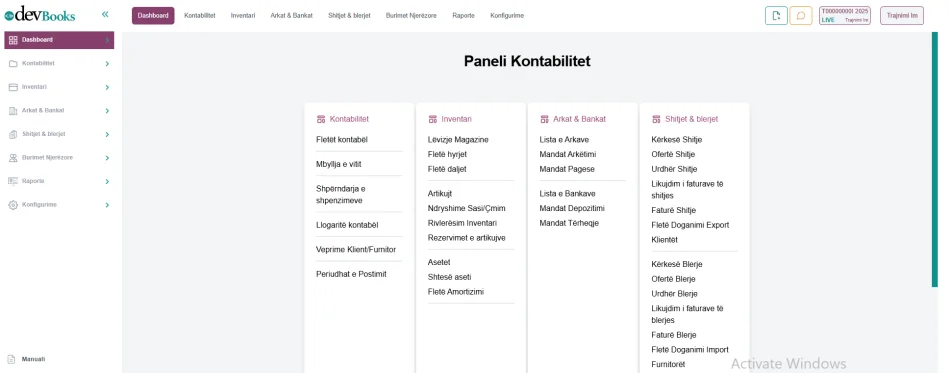Screen dimensions: 950x373
Task: Expand the Shitjet & blerjet sidebar chevron
Action: pyautogui.click(x=107, y=134)
